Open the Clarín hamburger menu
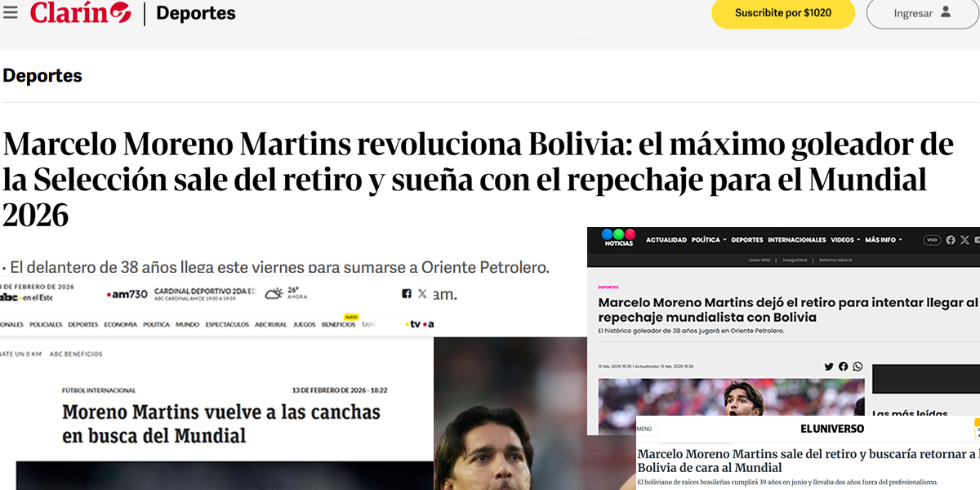Image resolution: width=980 pixels, height=490 pixels. pyautogui.click(x=10, y=12)
